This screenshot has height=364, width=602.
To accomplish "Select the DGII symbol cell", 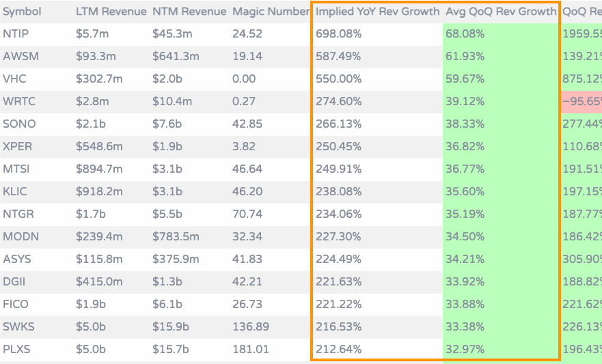I will point(14,281).
